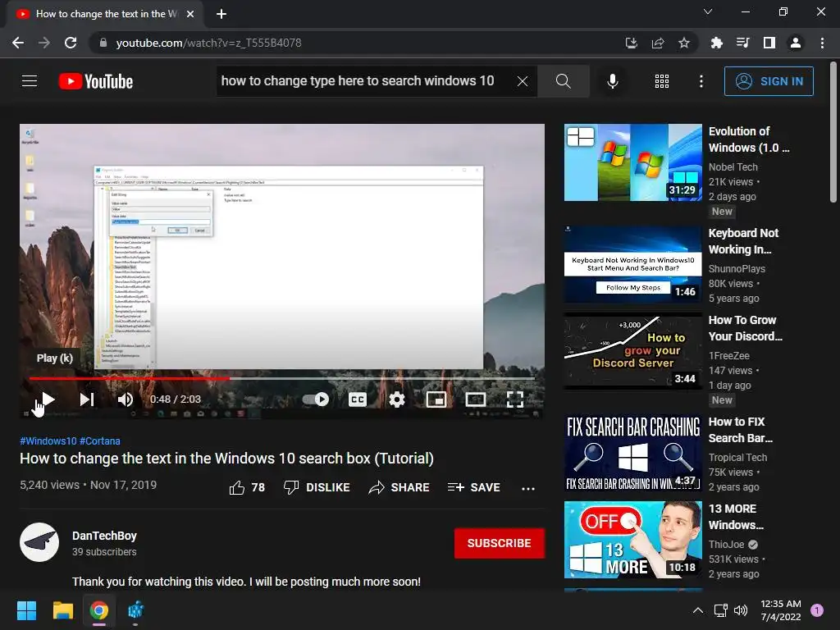Open Keyboard Not Working video thumbnail
Viewport: 840px width, 630px height.
(x=633, y=265)
